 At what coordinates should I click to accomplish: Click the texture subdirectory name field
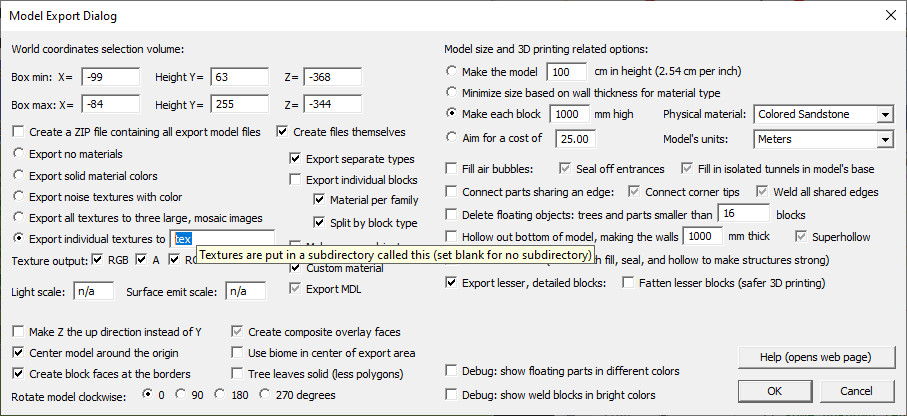click(222, 239)
